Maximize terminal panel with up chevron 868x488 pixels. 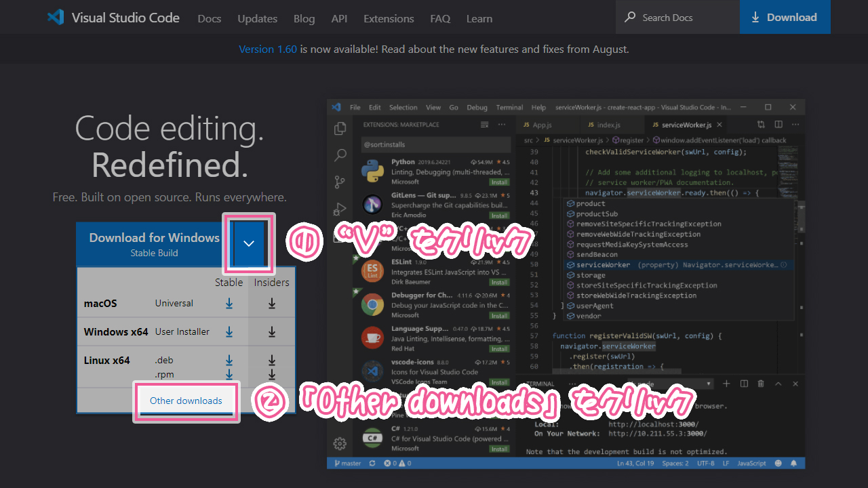pos(778,384)
